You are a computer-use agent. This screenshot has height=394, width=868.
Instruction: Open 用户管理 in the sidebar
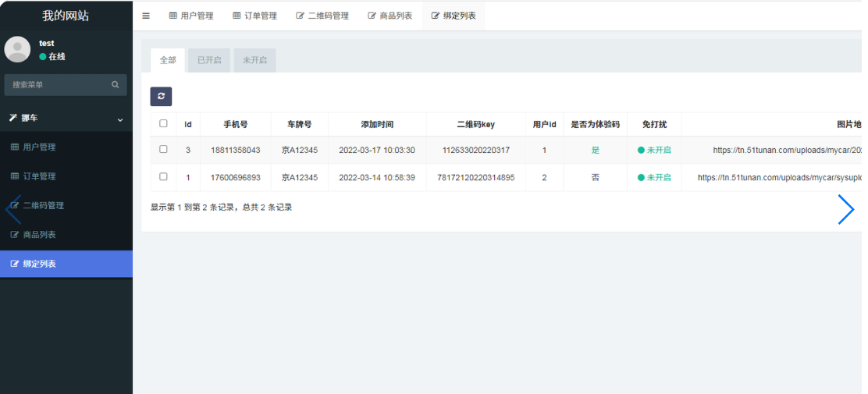click(39, 147)
